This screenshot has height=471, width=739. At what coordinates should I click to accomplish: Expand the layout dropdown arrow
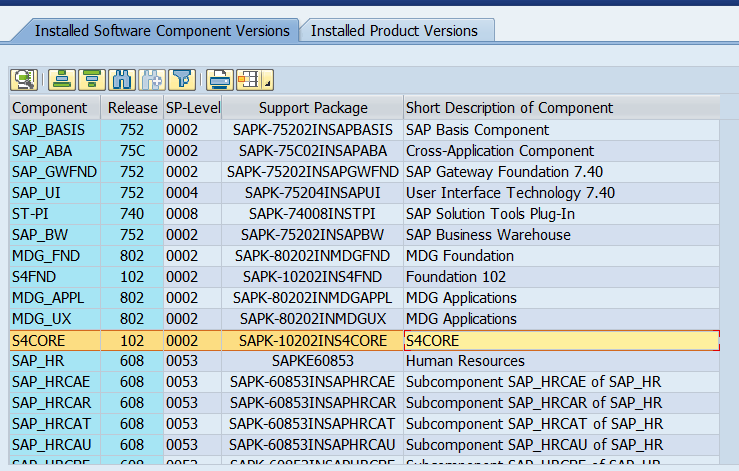coord(267,80)
